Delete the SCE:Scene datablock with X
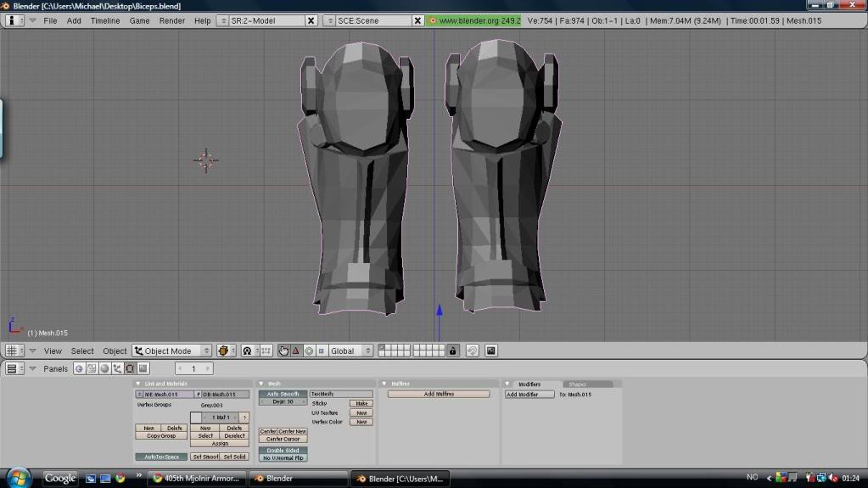 coord(418,20)
